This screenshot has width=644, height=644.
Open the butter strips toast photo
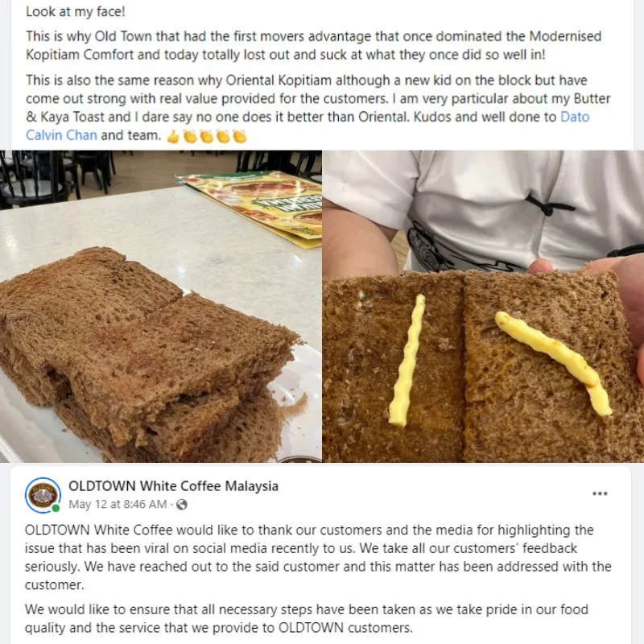tap(484, 307)
